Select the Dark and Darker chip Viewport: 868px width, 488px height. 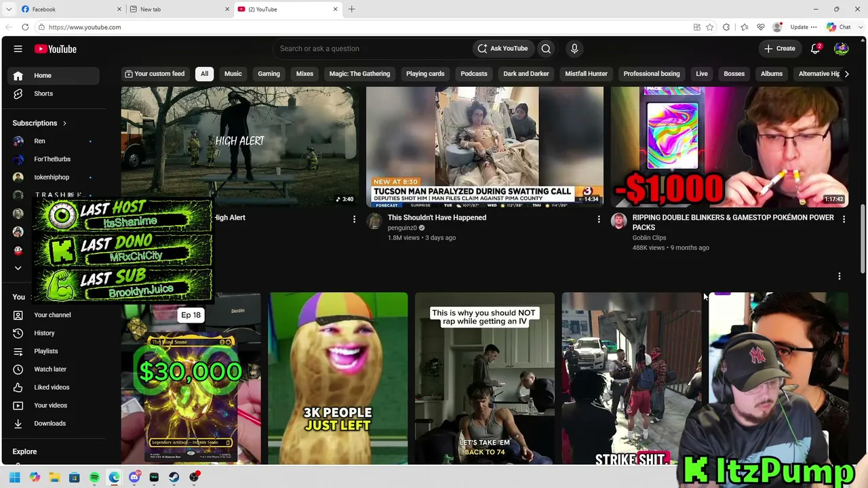pyautogui.click(x=526, y=74)
